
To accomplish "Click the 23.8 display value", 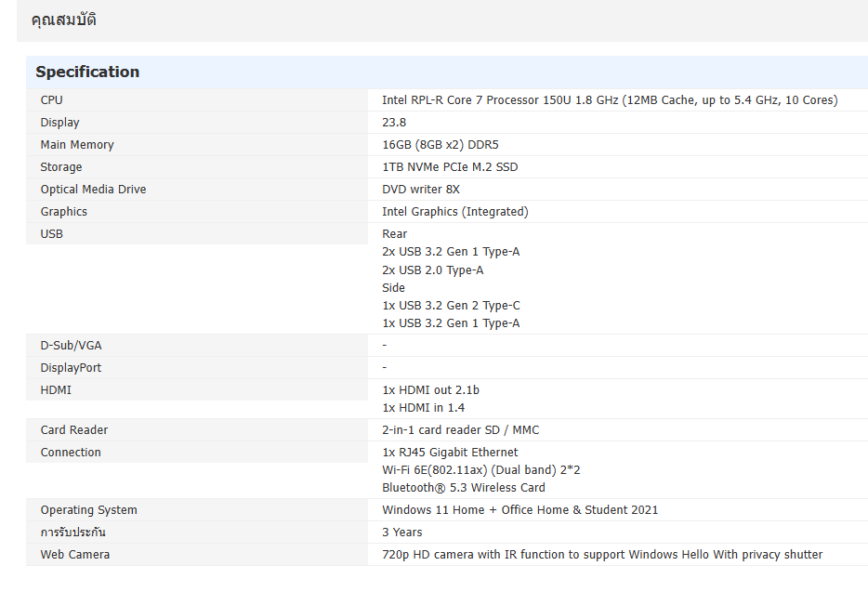I will pos(394,123).
